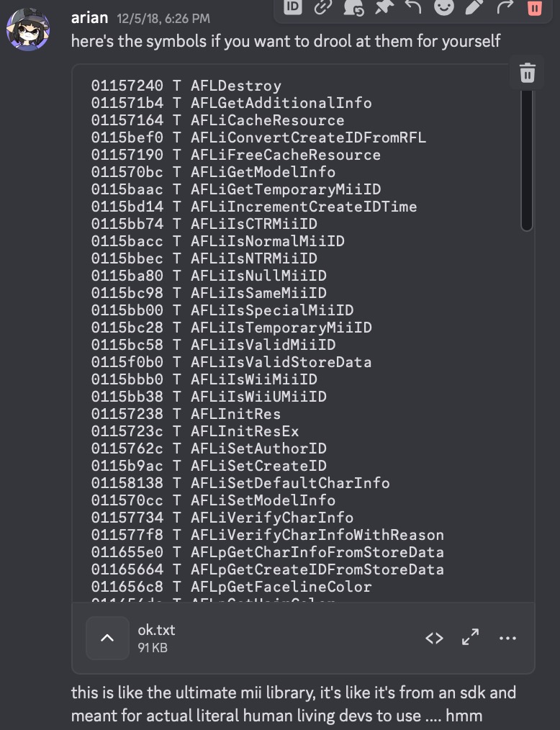Edit message with the pencil icon
The height and width of the screenshot is (730, 560).
[474, 6]
